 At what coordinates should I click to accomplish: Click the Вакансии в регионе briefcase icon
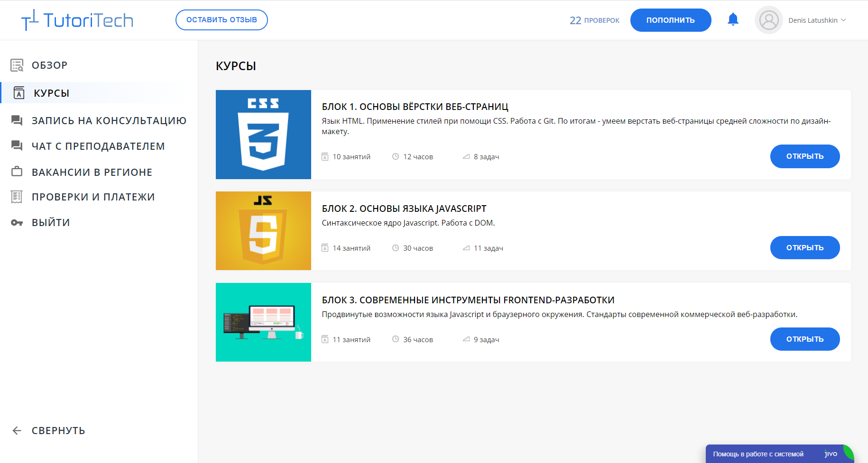click(x=17, y=172)
